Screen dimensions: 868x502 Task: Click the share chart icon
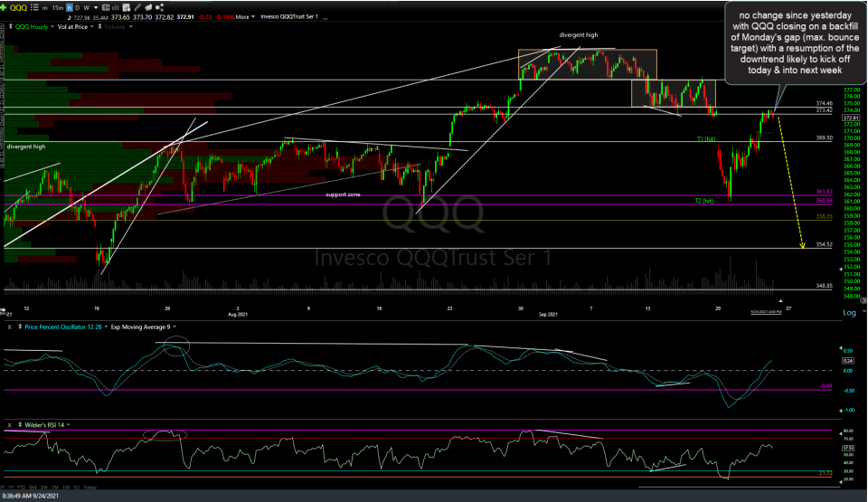[159, 8]
